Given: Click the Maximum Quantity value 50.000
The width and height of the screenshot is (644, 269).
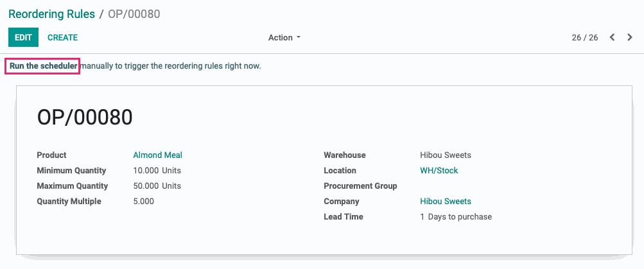Looking at the screenshot, I should (x=146, y=186).
